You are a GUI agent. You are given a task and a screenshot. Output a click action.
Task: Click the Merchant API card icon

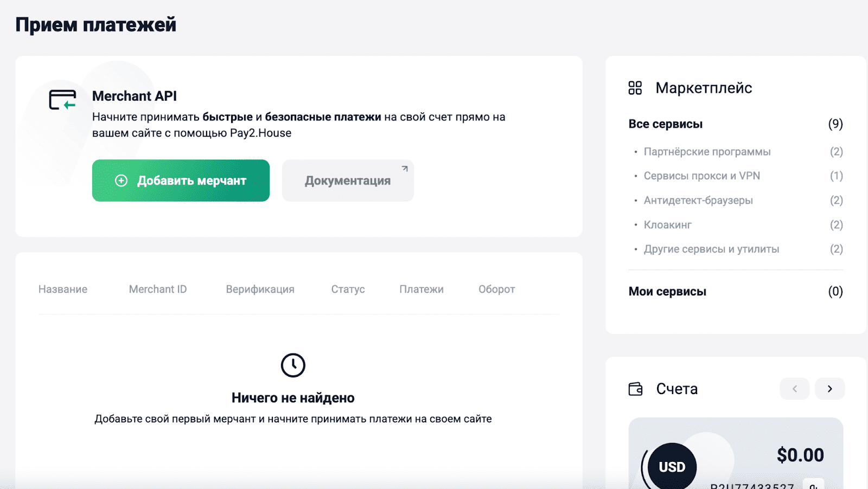click(x=62, y=100)
